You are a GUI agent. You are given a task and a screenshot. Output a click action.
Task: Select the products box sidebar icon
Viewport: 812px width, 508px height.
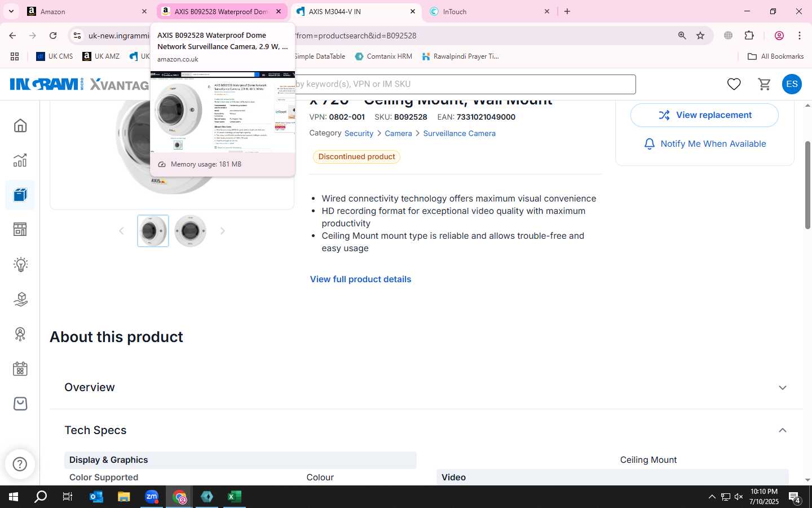pyautogui.click(x=20, y=195)
